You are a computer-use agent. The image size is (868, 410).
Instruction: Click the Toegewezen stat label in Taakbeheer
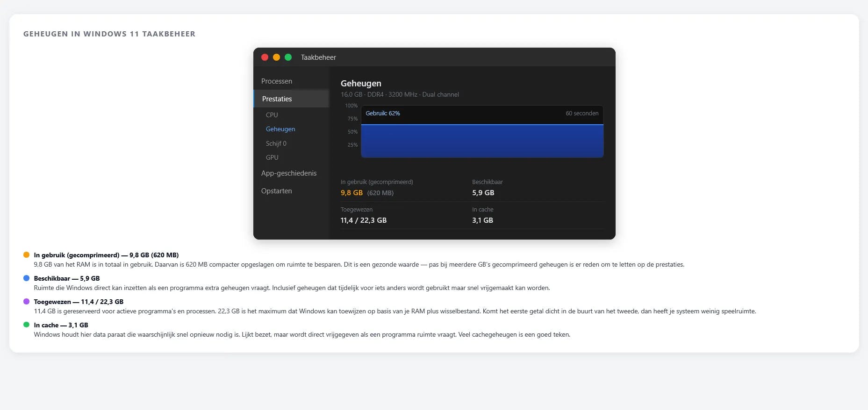coord(357,210)
